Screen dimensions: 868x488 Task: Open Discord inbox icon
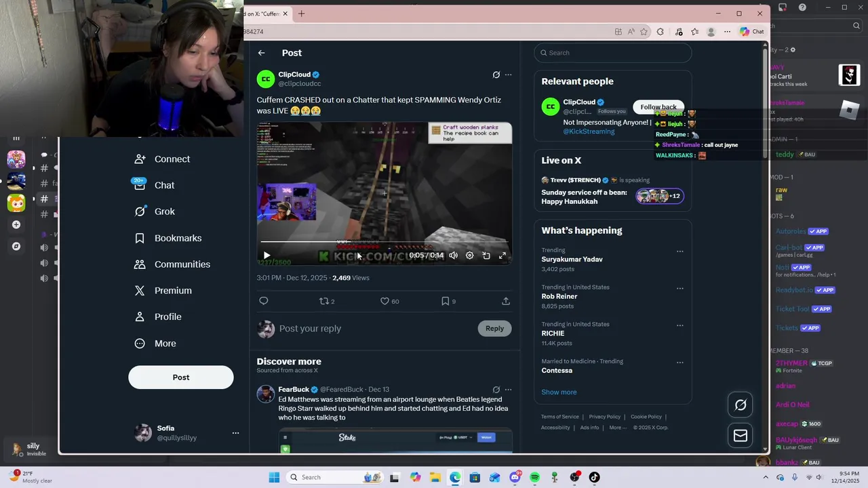point(783,7)
